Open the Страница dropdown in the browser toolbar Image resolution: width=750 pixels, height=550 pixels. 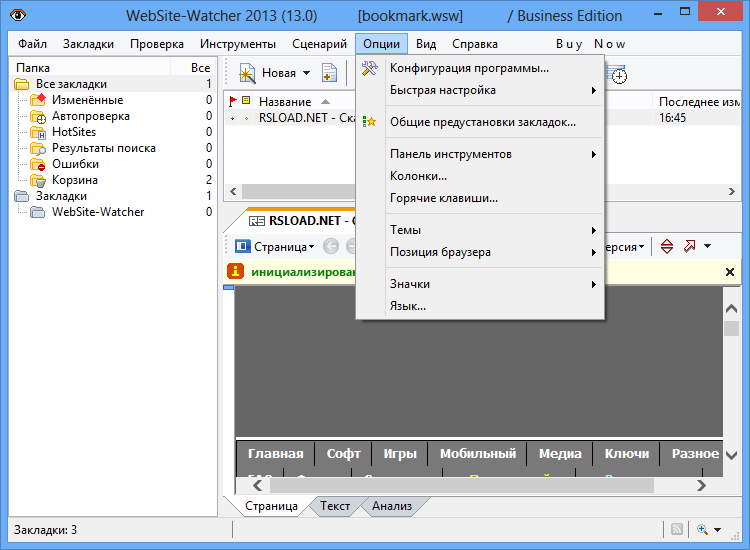(x=311, y=247)
